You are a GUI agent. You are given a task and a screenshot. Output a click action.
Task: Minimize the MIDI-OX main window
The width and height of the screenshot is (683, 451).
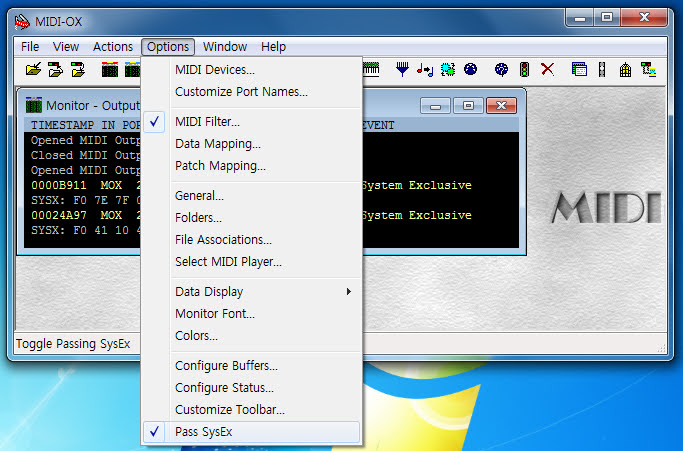(580, 17)
